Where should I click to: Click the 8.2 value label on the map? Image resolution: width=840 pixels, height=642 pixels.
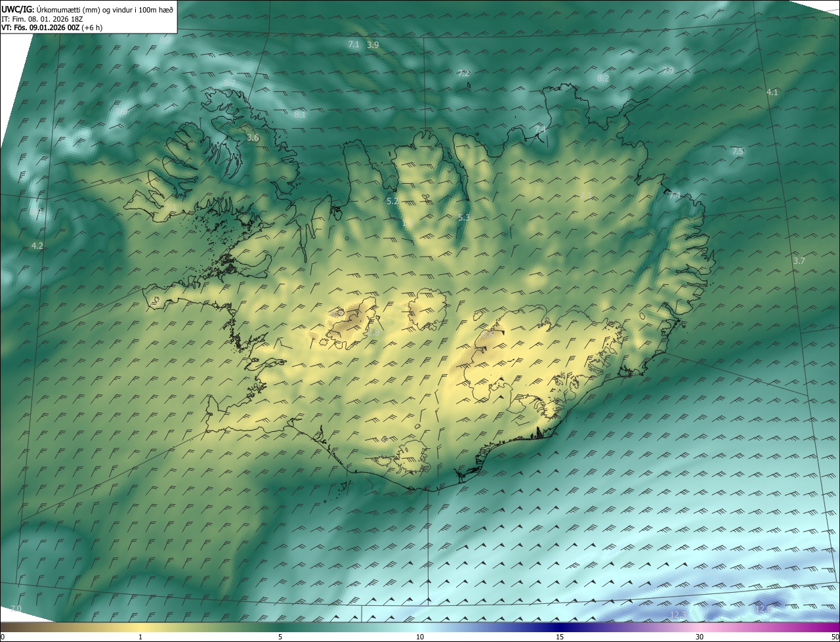point(603,78)
